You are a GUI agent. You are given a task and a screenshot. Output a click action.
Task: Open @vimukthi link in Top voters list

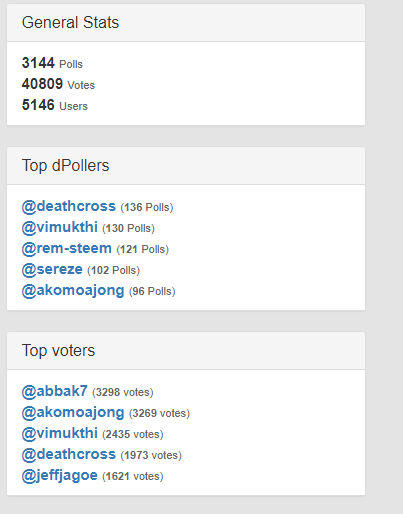60,433
